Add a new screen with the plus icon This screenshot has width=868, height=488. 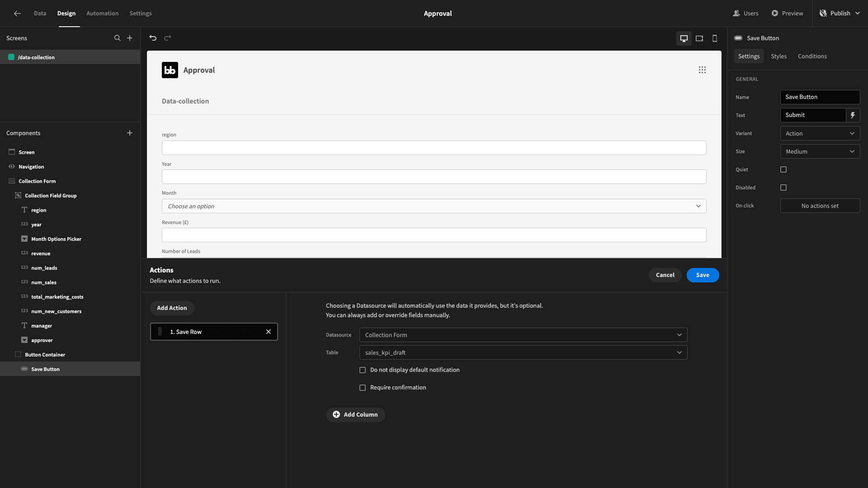130,38
